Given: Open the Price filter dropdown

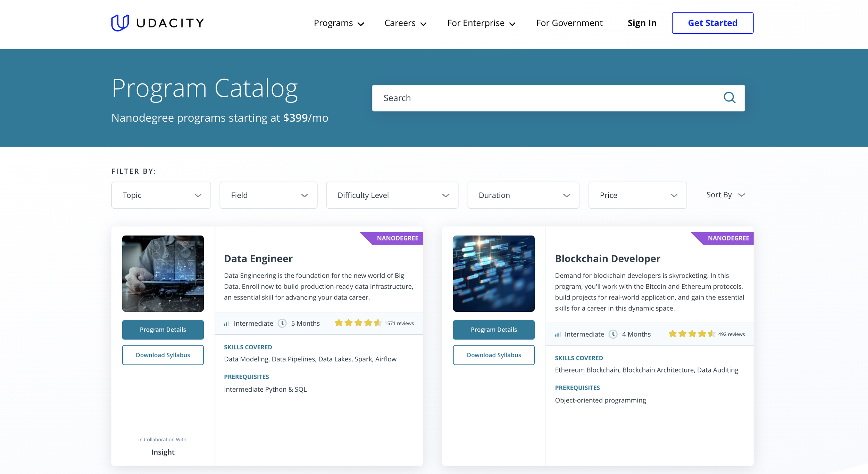Looking at the screenshot, I should point(637,195).
